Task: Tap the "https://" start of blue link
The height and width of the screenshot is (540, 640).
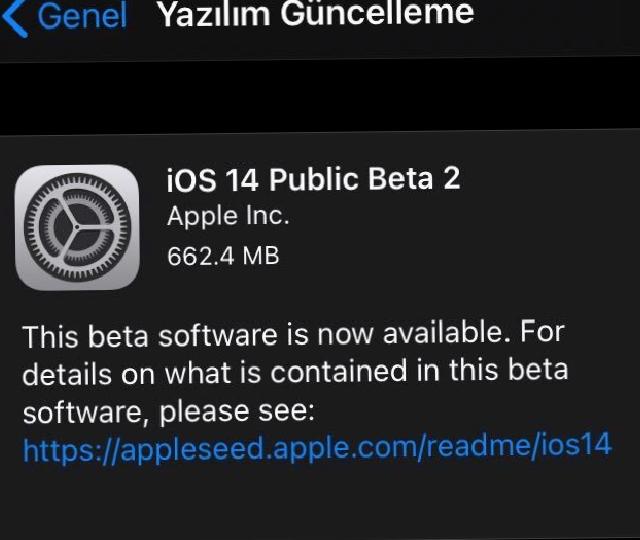Action: [x=71, y=449]
